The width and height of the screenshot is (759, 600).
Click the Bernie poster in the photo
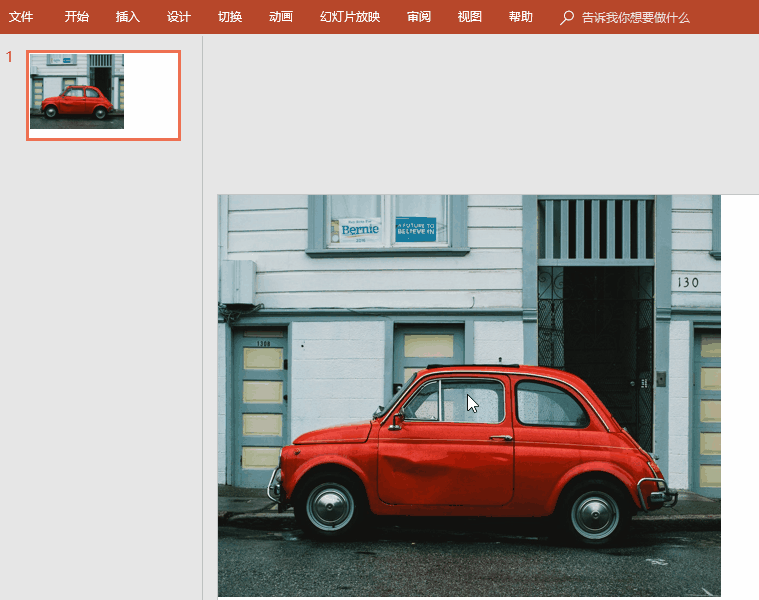pyautogui.click(x=360, y=230)
